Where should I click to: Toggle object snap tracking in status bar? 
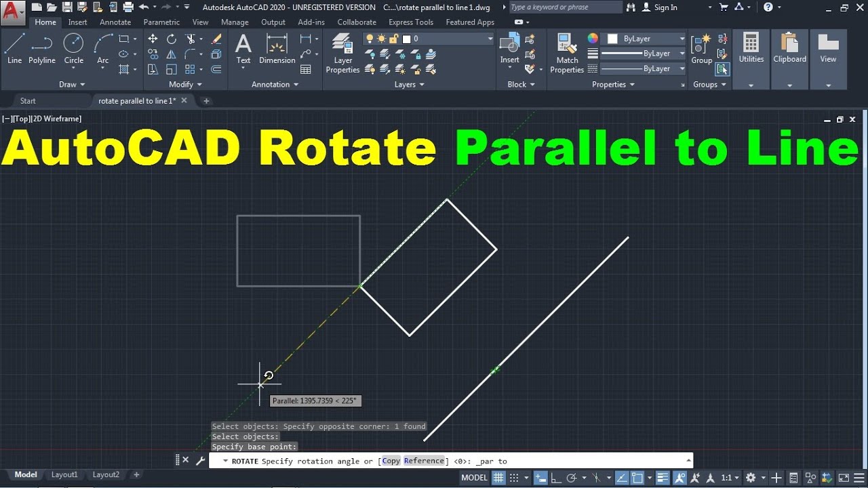[x=621, y=477]
